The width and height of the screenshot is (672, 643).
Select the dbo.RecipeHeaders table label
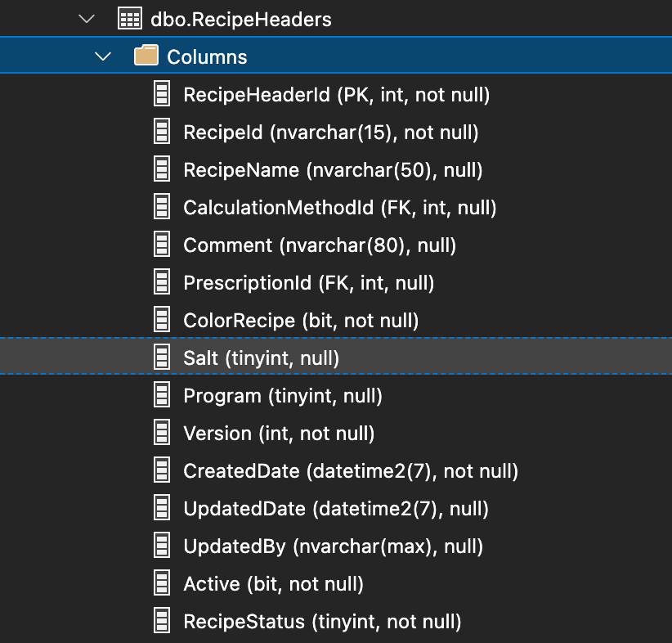241,19
